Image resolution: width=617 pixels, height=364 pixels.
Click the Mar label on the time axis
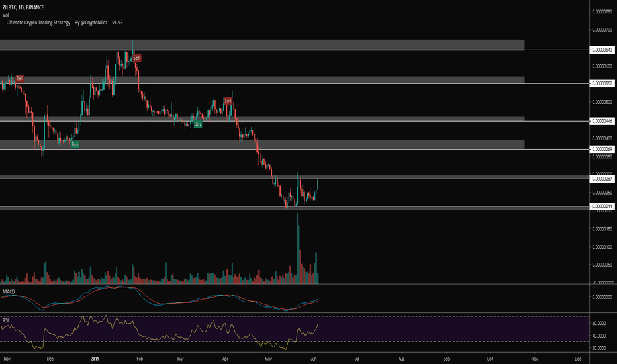tap(180, 359)
